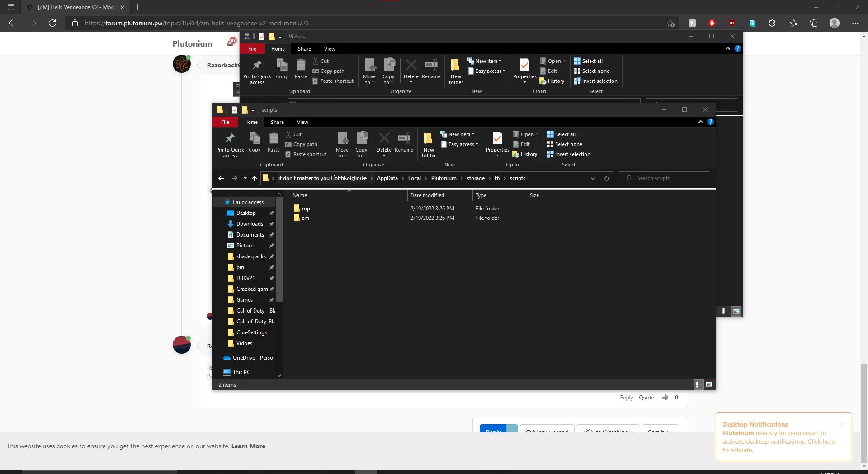Open New item dropdown in Videos window

click(x=485, y=61)
